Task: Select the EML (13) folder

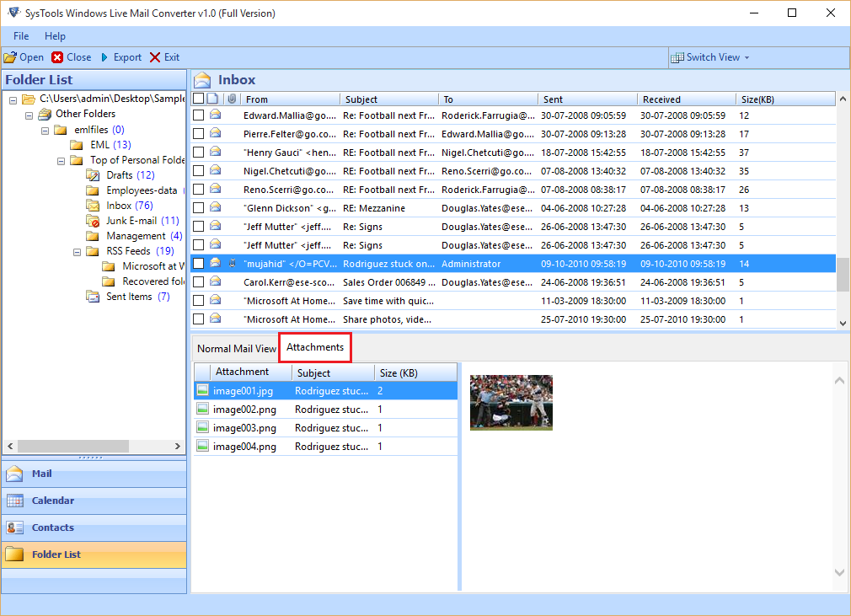Action: click(110, 145)
